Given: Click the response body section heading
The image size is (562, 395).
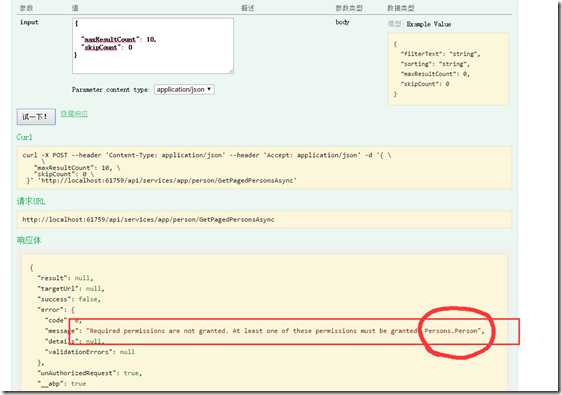Looking at the screenshot, I should (29, 240).
